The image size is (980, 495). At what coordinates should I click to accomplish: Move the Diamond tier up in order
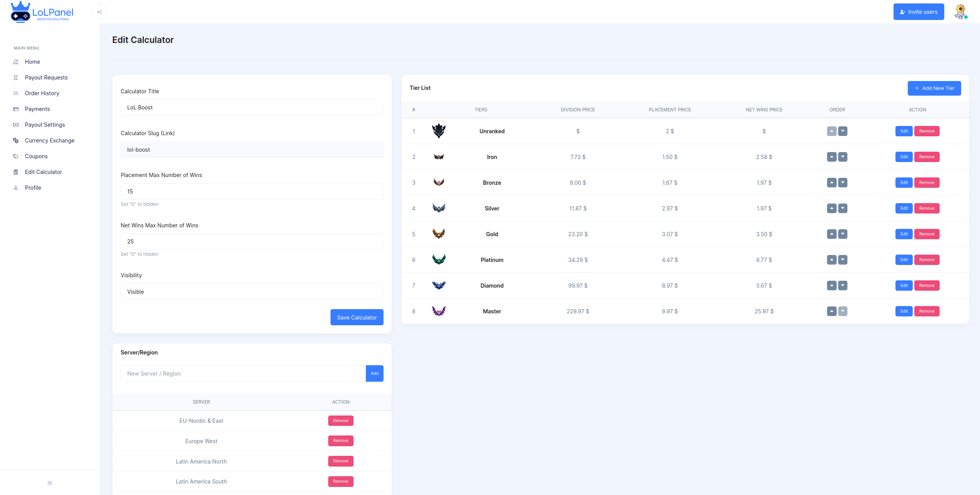tap(832, 285)
